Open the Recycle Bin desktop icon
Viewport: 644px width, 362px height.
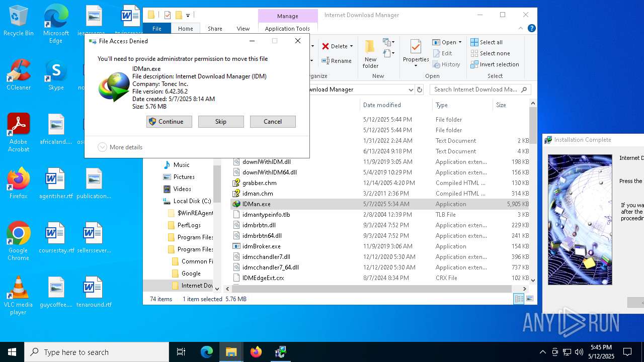(x=18, y=21)
